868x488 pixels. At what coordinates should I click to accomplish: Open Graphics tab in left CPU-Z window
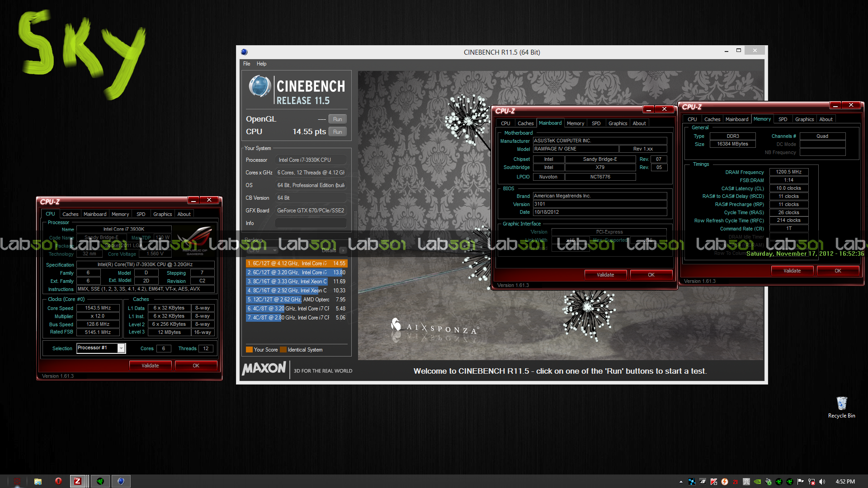pos(162,214)
